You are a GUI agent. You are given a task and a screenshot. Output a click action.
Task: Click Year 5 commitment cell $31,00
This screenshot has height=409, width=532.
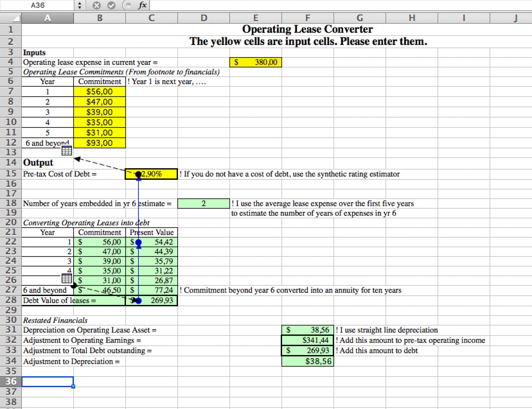tap(100, 133)
